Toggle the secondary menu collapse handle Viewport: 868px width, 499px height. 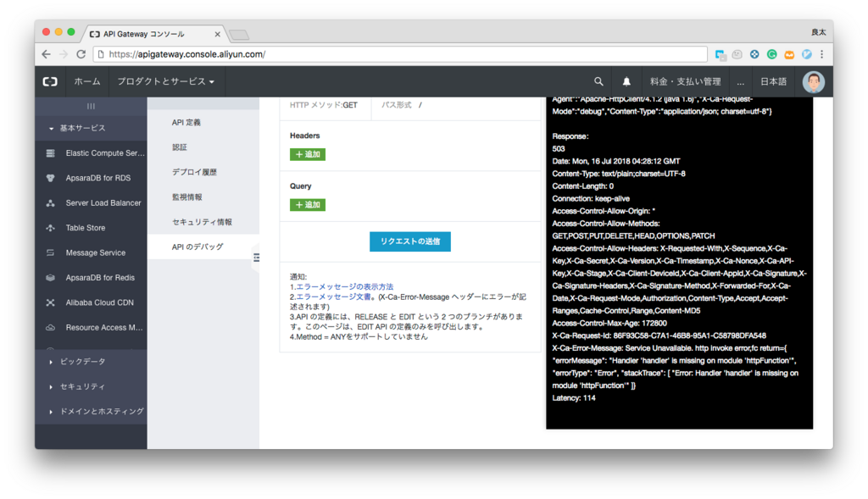[256, 258]
